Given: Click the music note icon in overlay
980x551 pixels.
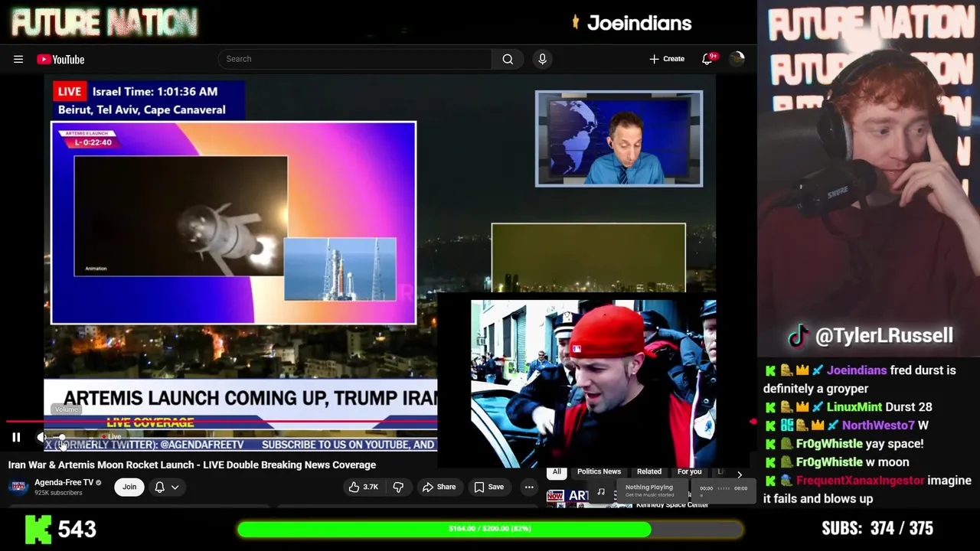Looking at the screenshot, I should (x=601, y=491).
